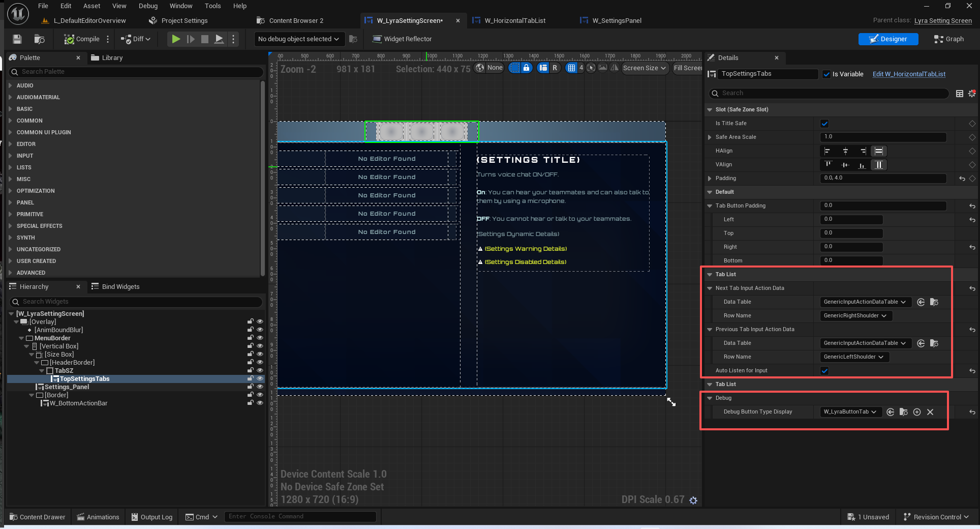Click the Edit W_HorizontalTabList link

pos(909,74)
